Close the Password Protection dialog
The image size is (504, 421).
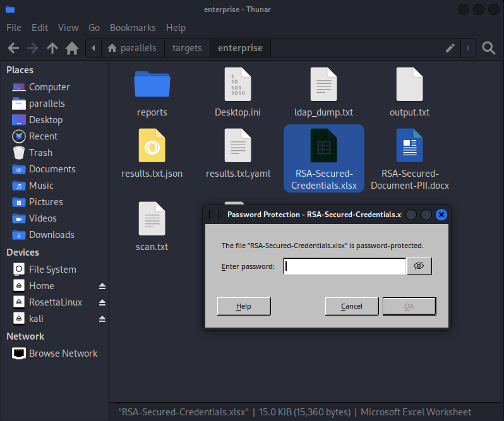point(441,215)
